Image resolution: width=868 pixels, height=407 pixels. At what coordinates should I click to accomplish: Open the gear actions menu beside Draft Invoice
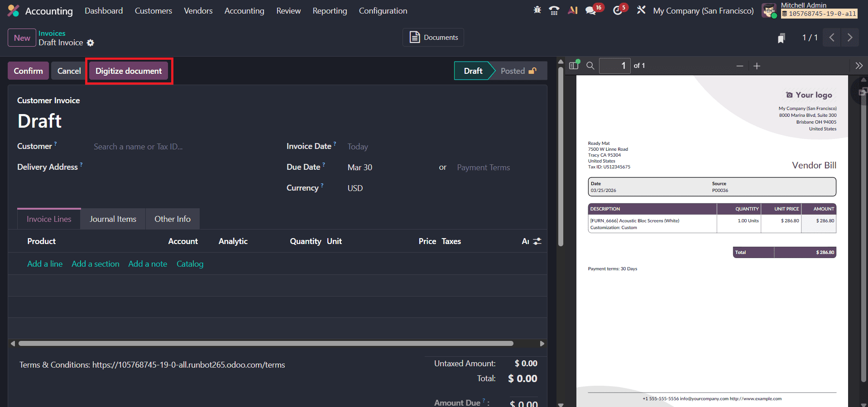(91, 43)
